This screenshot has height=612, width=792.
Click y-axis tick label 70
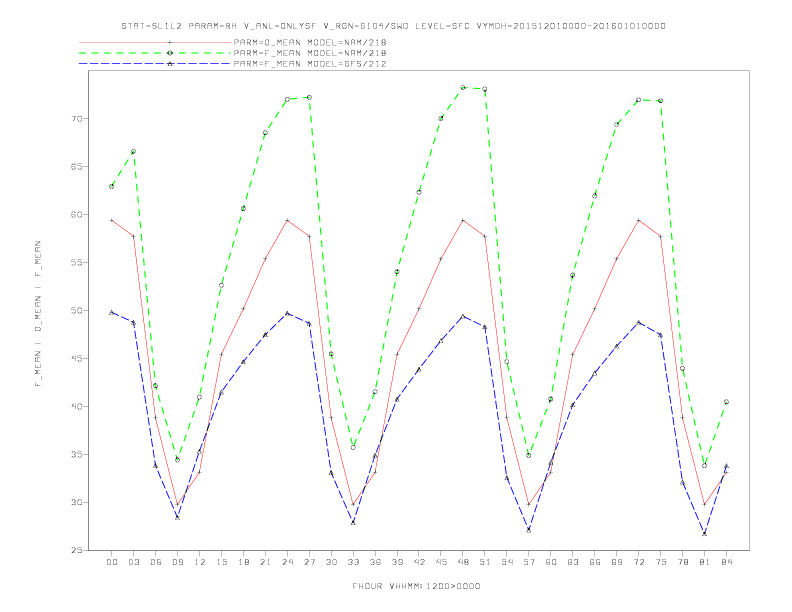pos(77,119)
